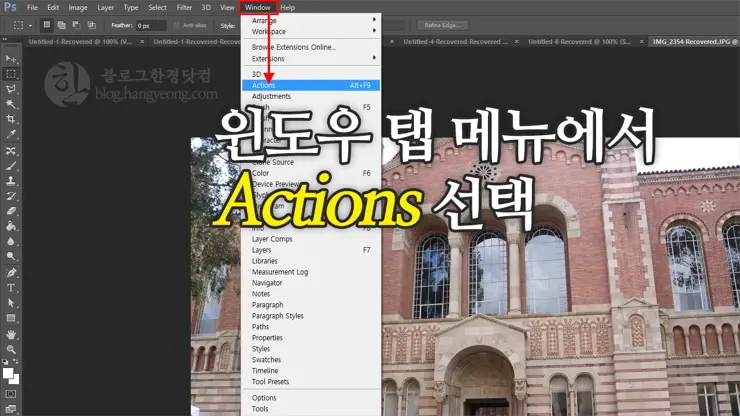The image size is (740, 416).
Task: Choose Add to selection mode
Action: click(61, 25)
